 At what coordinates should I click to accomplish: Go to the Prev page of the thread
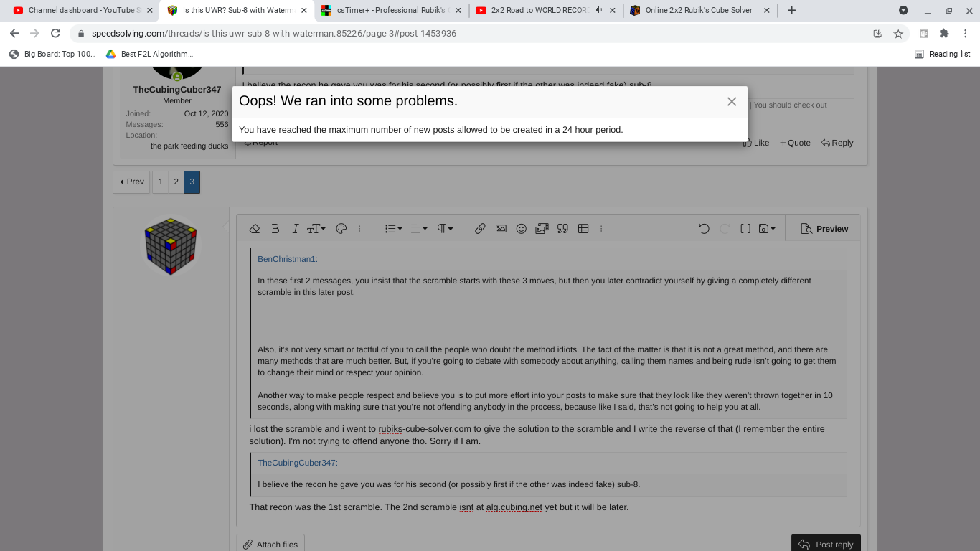(x=131, y=182)
